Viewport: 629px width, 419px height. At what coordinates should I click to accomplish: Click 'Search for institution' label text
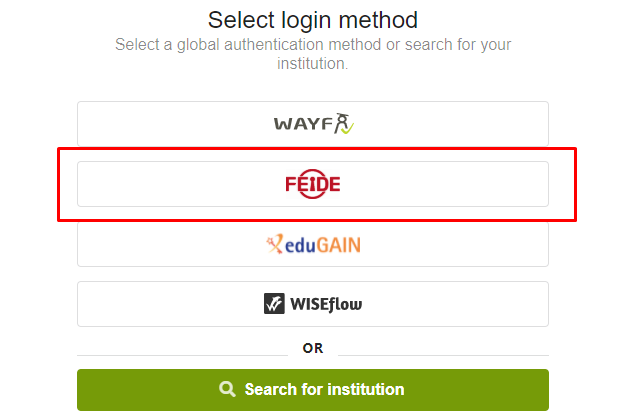324,389
